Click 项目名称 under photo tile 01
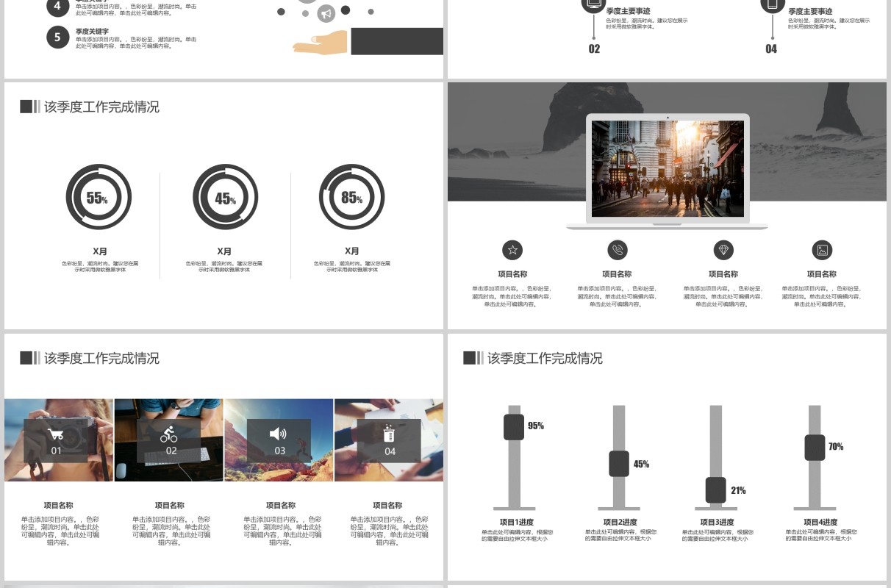This screenshot has height=588, width=891. [58, 505]
